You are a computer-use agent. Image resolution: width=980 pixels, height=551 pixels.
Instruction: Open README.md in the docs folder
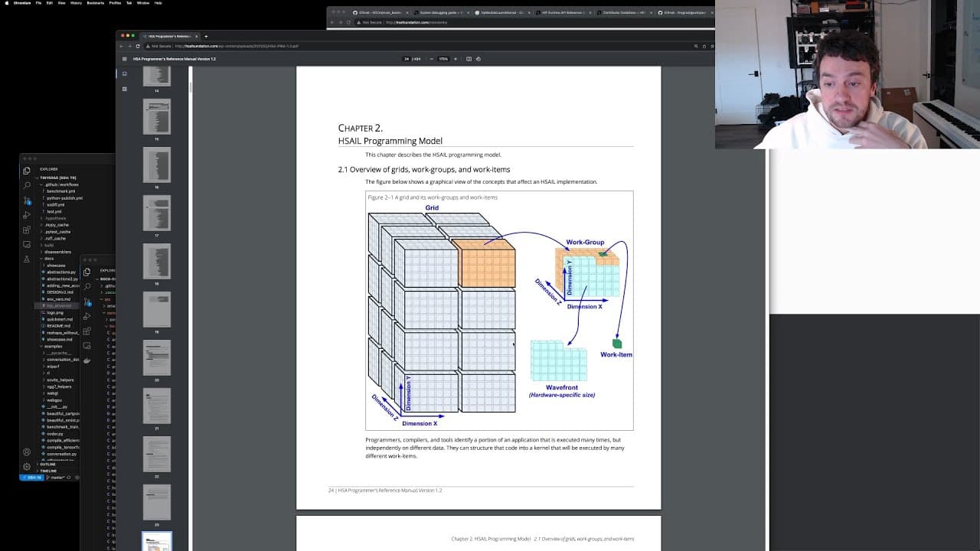58,326
